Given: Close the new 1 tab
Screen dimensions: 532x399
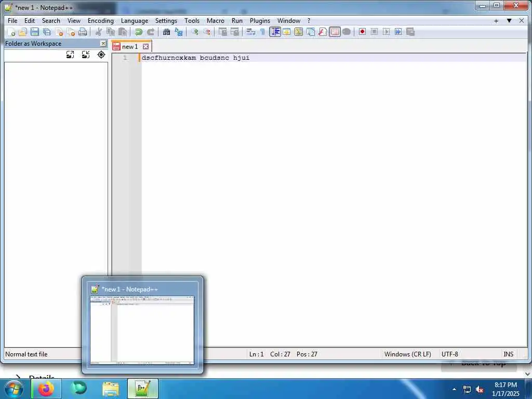Looking at the screenshot, I should click(145, 46).
